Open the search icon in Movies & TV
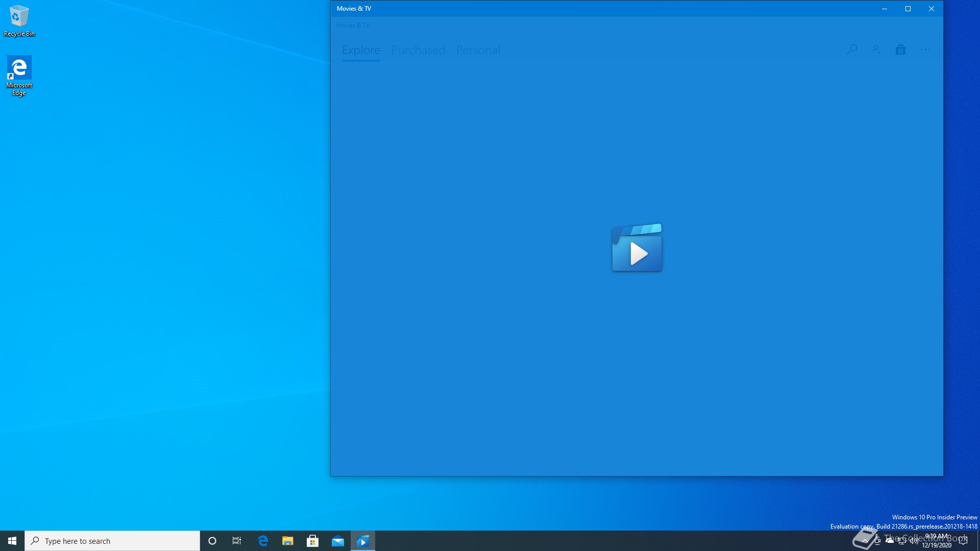The image size is (980, 551). click(852, 49)
